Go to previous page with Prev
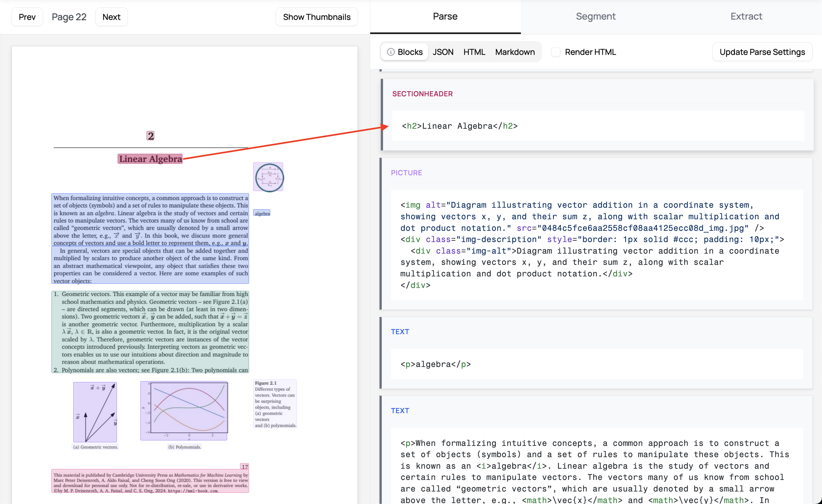This screenshot has height=504, width=822. pyautogui.click(x=27, y=17)
